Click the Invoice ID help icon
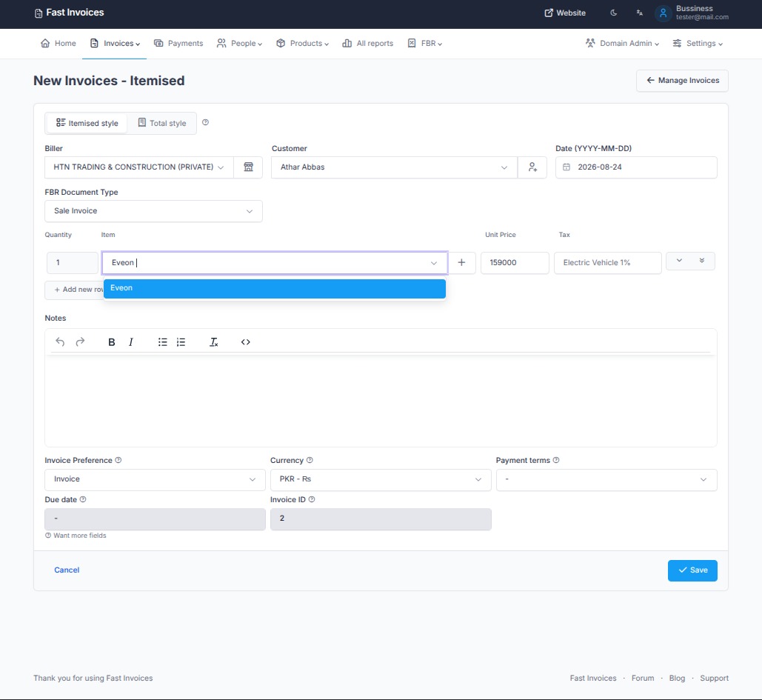762x700 pixels. point(312,499)
